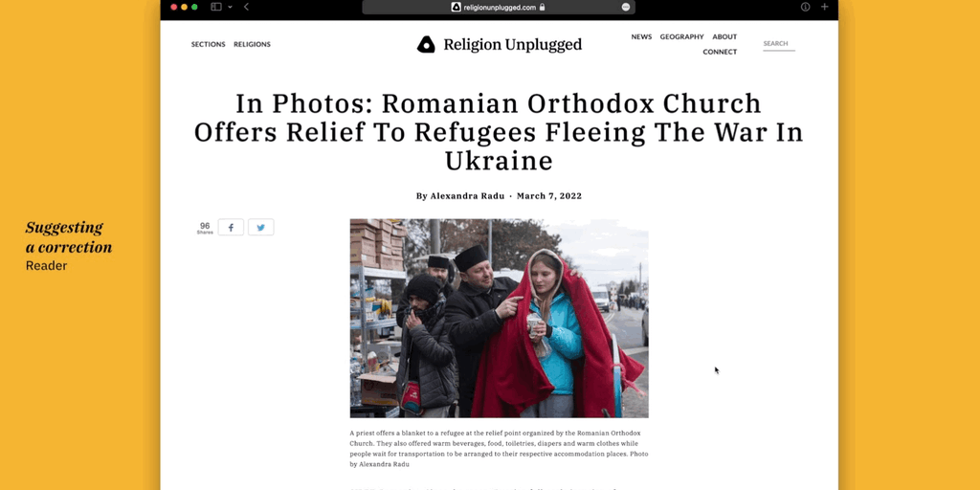
Task: Open the Sections menu
Action: coord(208,44)
